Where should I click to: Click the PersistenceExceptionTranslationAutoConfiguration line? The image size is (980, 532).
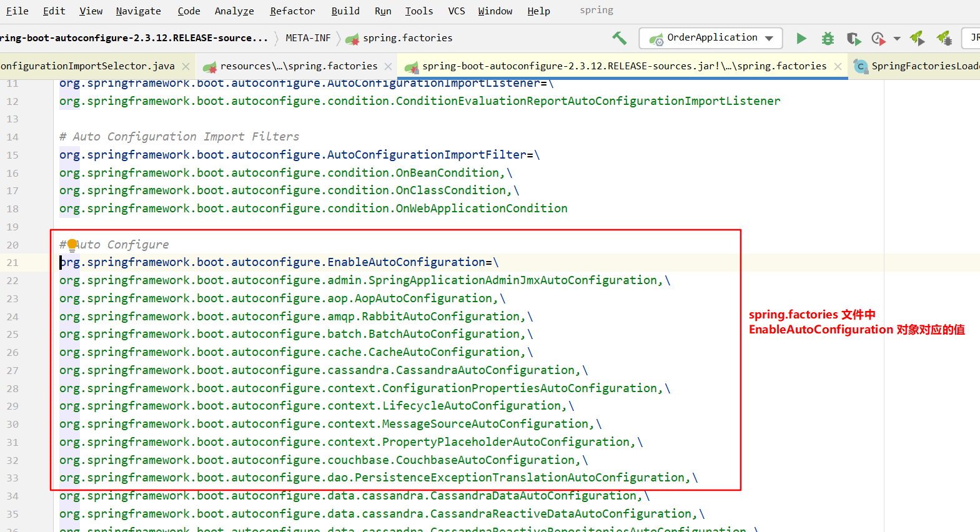point(379,478)
